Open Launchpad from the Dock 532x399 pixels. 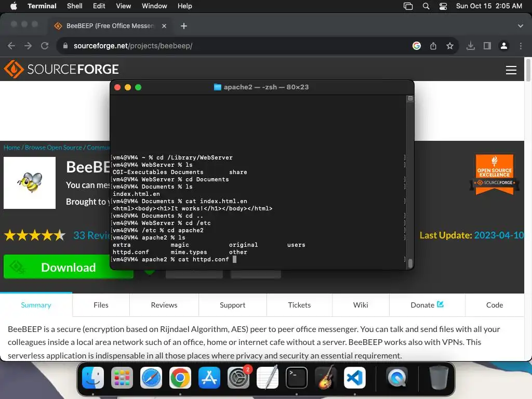122,378
